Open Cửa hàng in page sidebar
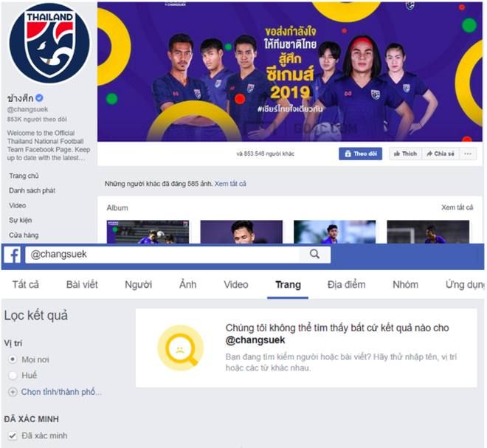487x448 pixels. point(24,235)
